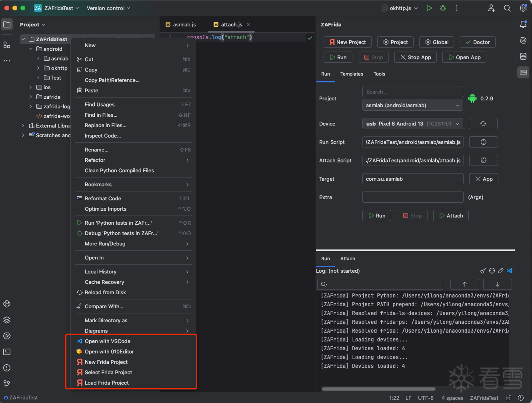Choose Find in Files...
Image resolution: width=532 pixels, height=403 pixels.
[133, 115]
